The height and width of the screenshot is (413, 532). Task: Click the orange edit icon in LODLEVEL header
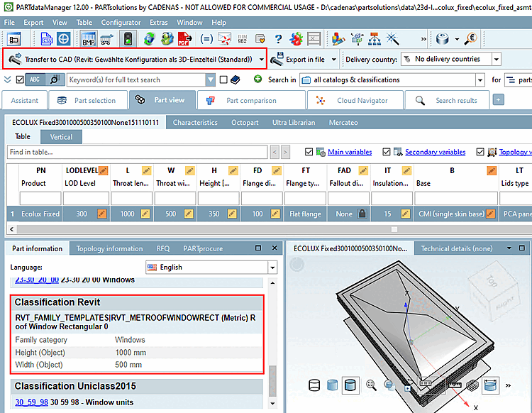coord(104,170)
